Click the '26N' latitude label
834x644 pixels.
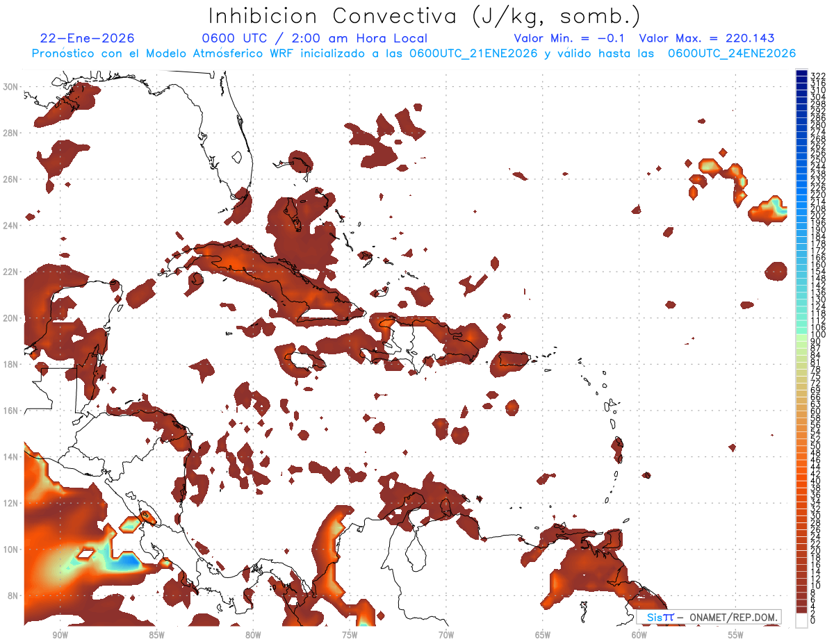click(10, 179)
